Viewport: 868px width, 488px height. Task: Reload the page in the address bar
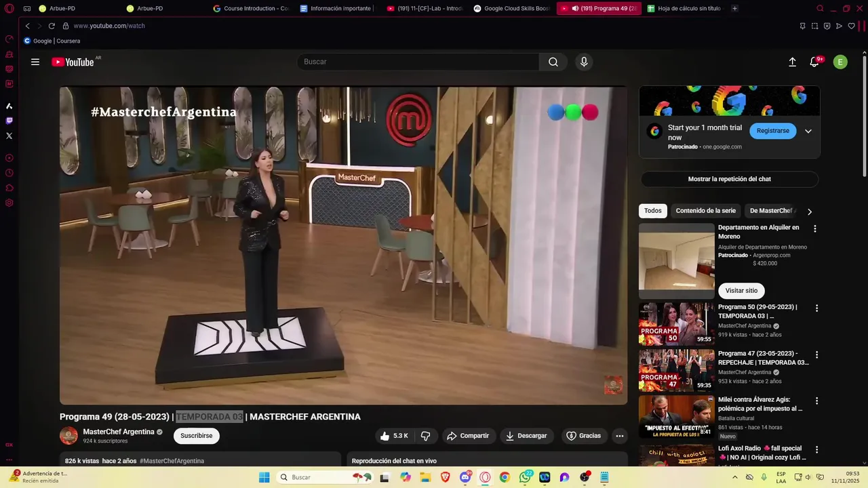coord(52,26)
